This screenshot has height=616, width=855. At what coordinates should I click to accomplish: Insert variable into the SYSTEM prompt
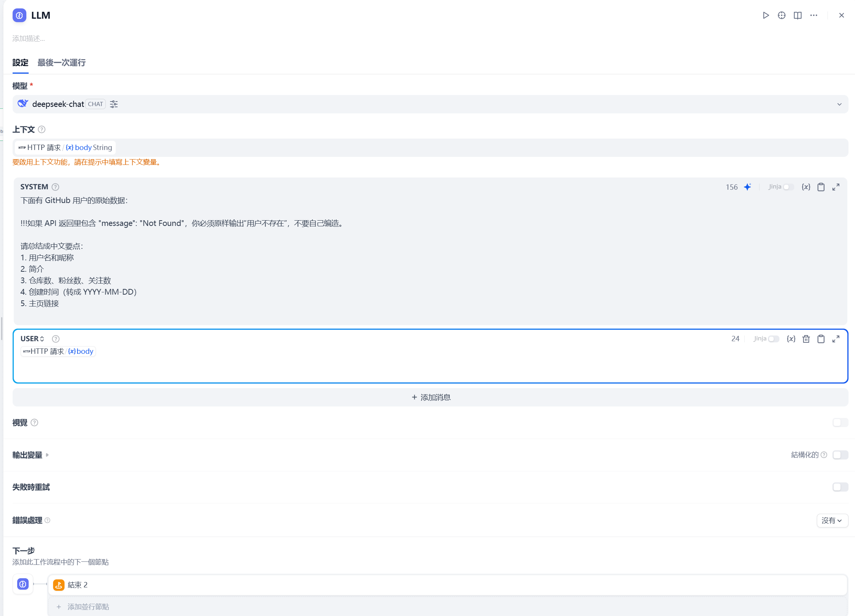point(806,187)
